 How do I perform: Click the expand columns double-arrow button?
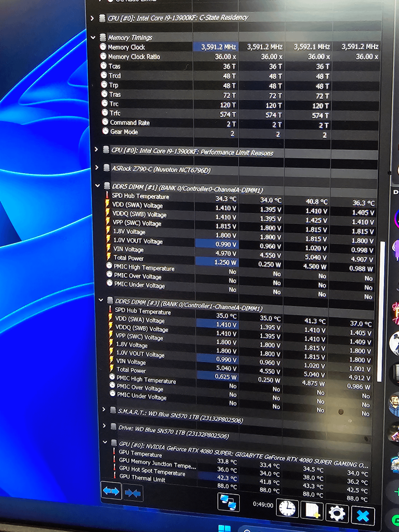coord(111,491)
